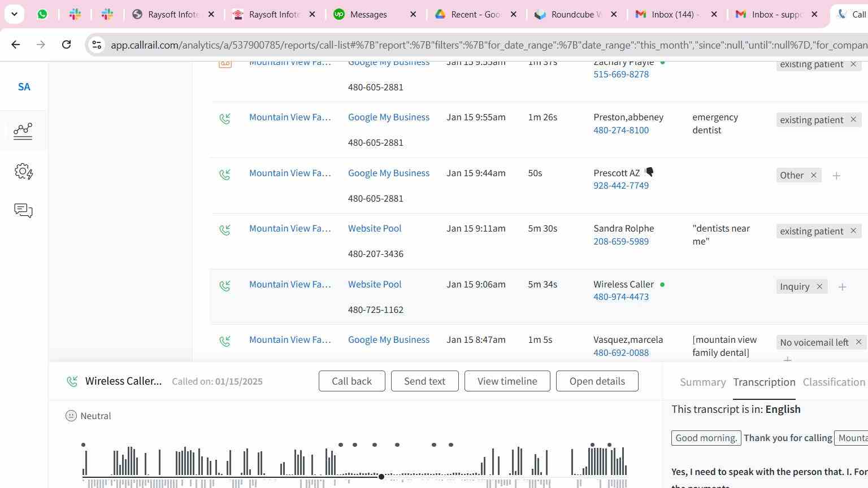
Task: View site information icon in address bar
Action: coord(97,45)
